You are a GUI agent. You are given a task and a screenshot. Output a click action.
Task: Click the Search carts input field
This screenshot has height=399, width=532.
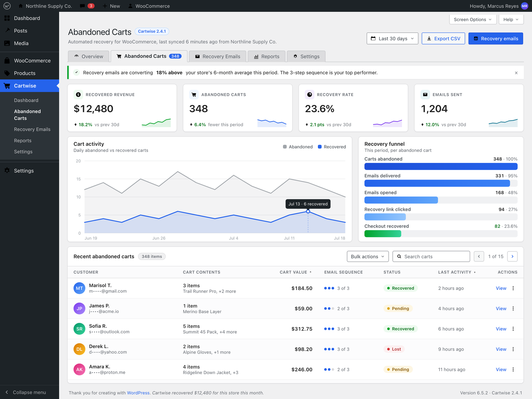click(431, 256)
